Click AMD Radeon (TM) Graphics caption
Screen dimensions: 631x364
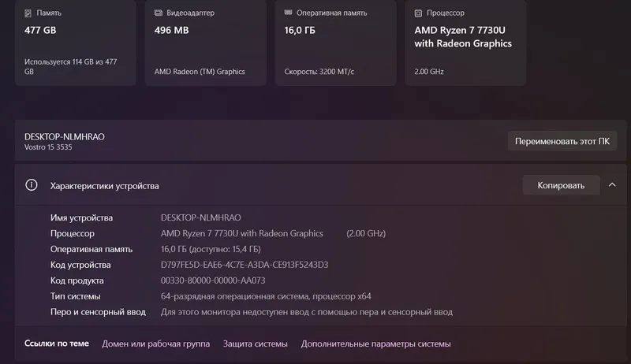click(x=200, y=72)
